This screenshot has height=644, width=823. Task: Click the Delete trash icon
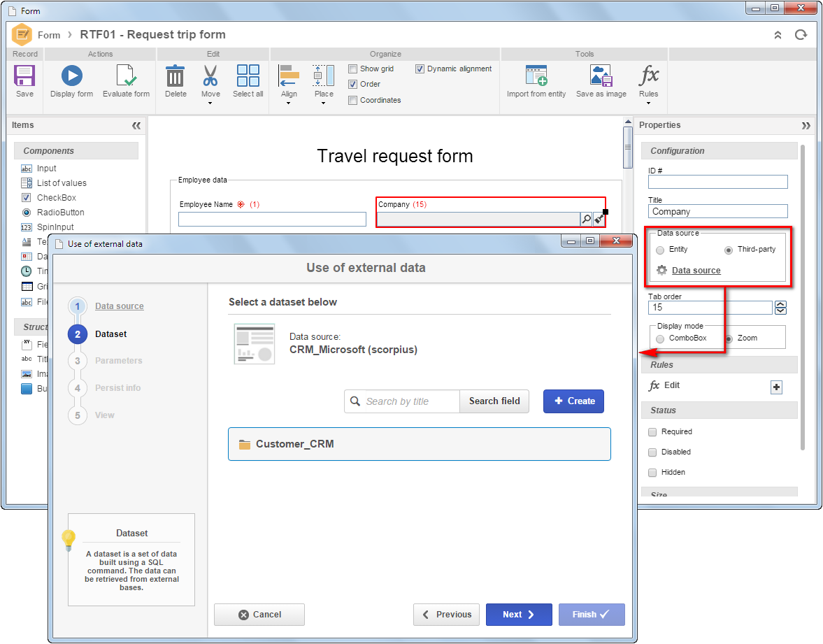pyautogui.click(x=176, y=76)
